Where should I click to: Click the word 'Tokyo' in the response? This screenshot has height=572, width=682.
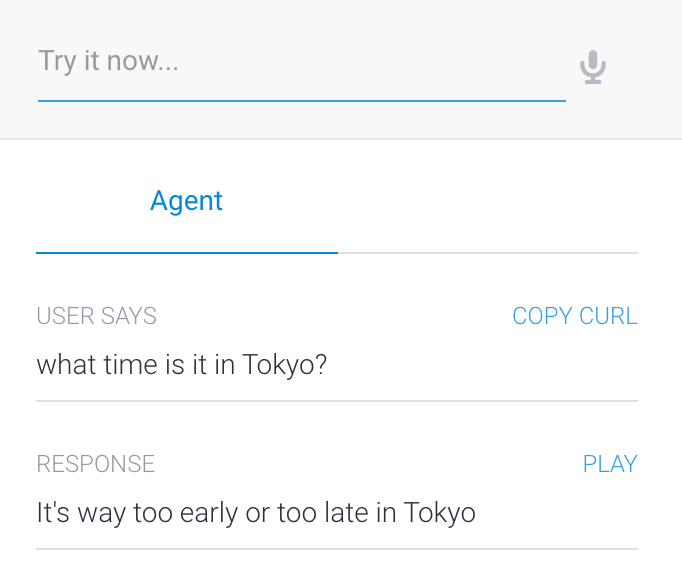pos(440,512)
